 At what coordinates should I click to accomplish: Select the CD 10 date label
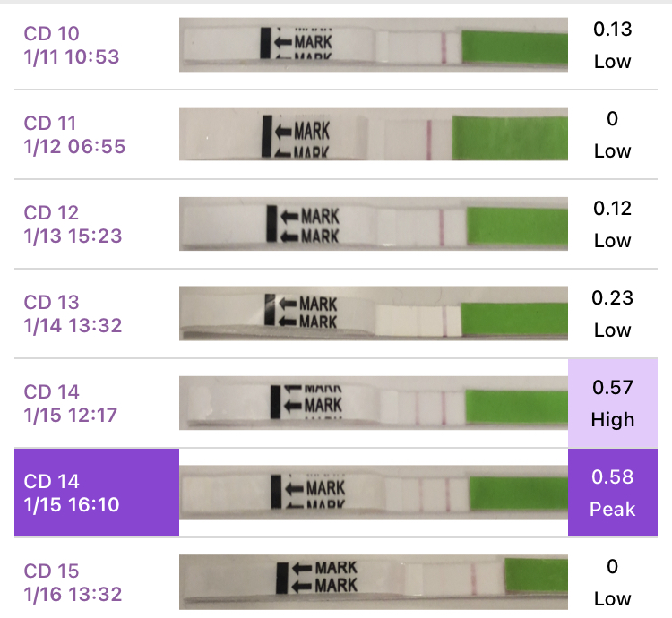click(x=72, y=46)
